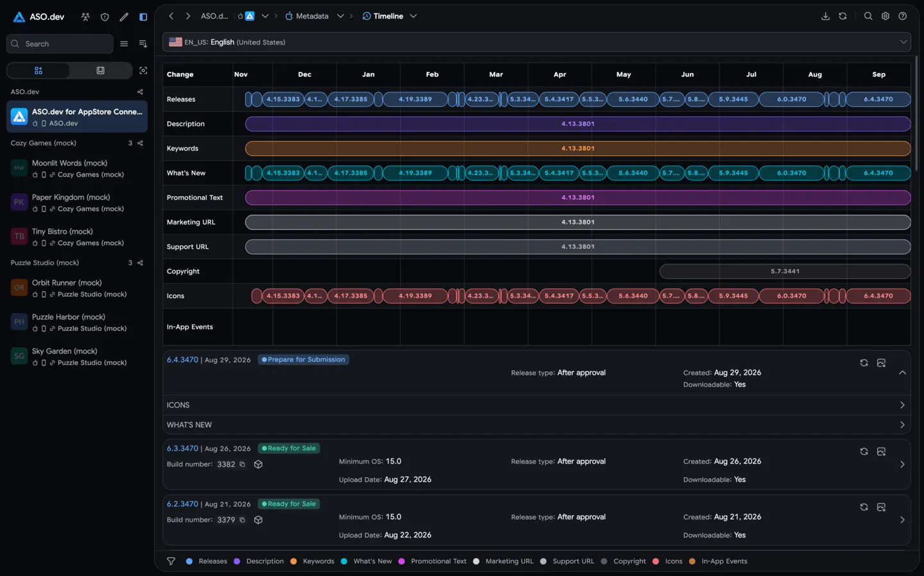Open screenshots icon for version 6.3.3470
This screenshot has width=924, height=576.
(x=881, y=452)
